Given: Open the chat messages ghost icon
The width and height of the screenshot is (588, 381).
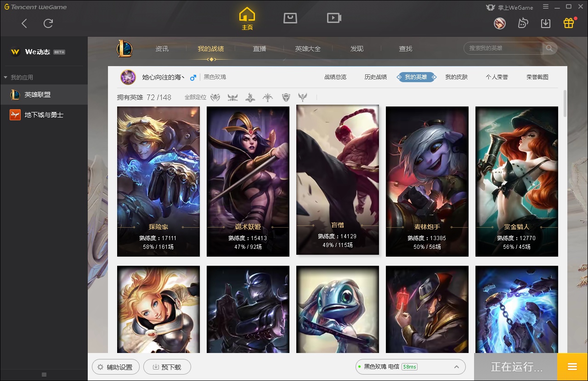Looking at the screenshot, I should 523,23.
